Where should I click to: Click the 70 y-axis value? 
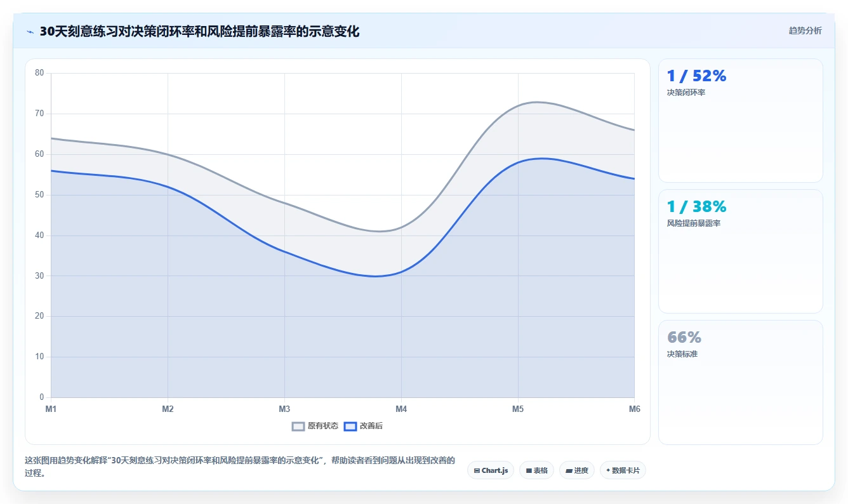pos(39,114)
